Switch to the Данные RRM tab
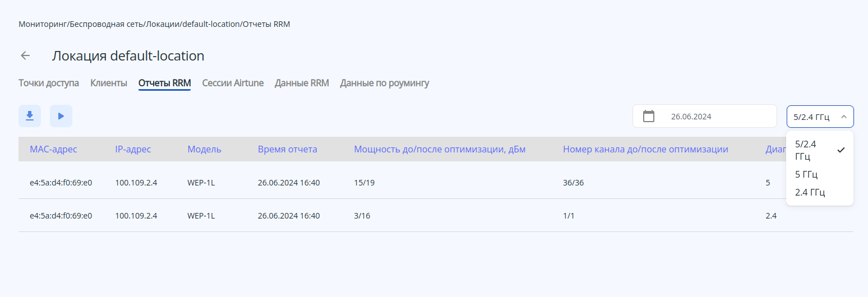This screenshot has height=297, width=868. point(302,83)
